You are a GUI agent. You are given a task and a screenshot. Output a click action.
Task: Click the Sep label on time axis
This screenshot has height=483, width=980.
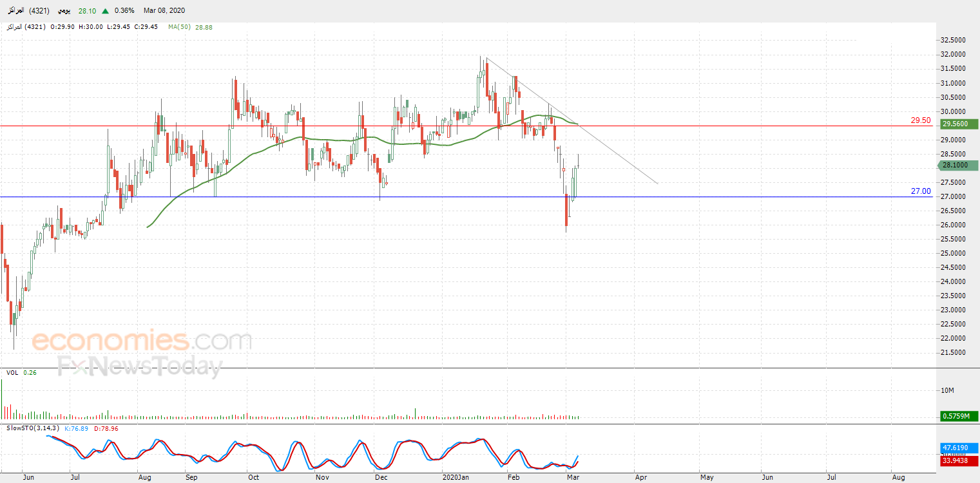click(x=191, y=478)
